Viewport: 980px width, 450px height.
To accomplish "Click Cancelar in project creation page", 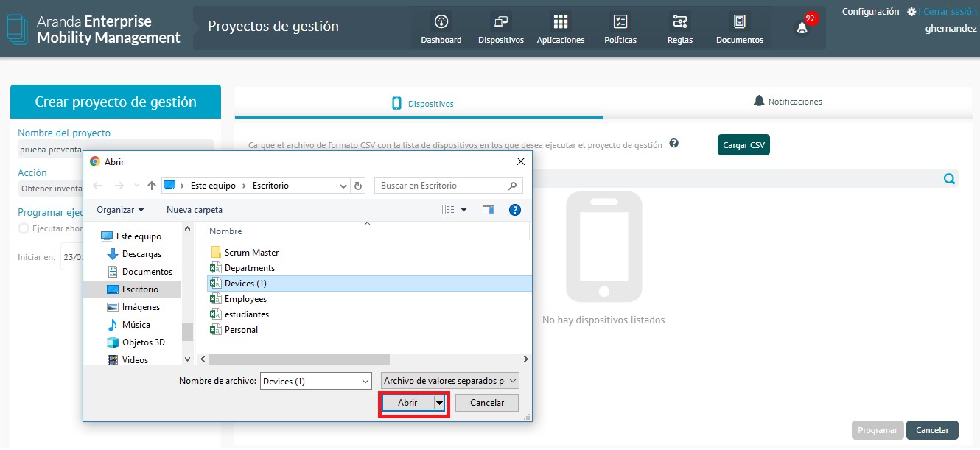I will [x=932, y=430].
